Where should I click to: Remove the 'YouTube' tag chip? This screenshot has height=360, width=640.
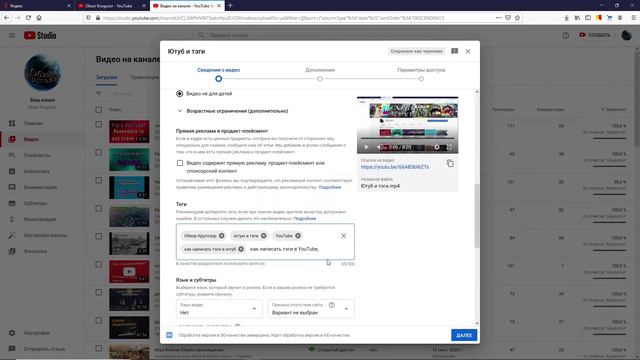(x=298, y=236)
